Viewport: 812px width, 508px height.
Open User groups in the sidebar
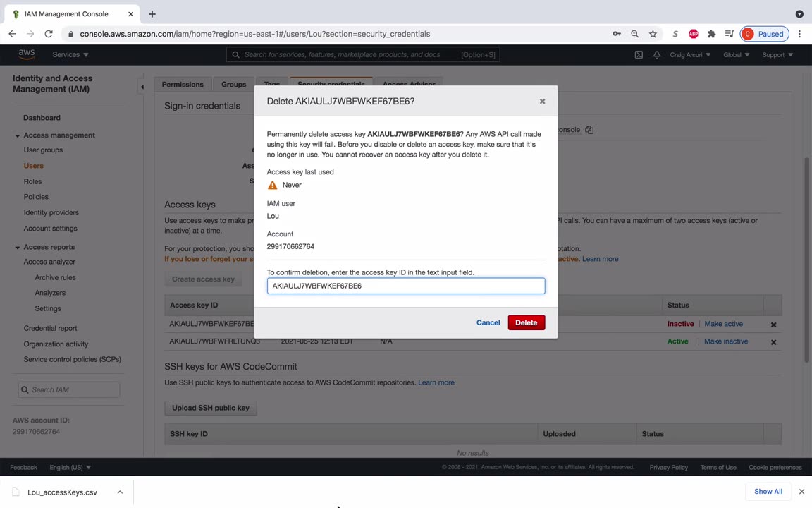pyautogui.click(x=43, y=150)
